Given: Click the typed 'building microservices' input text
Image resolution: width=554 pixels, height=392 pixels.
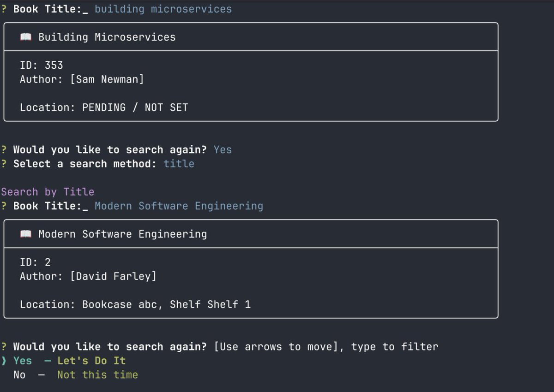Looking at the screenshot, I should pos(163,9).
